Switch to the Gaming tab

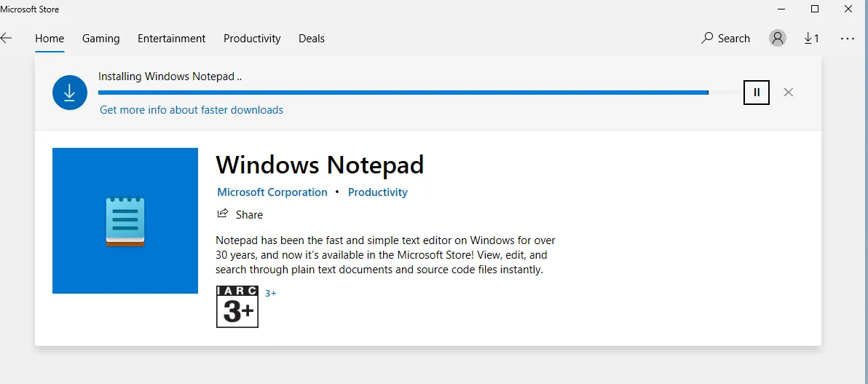coord(100,38)
